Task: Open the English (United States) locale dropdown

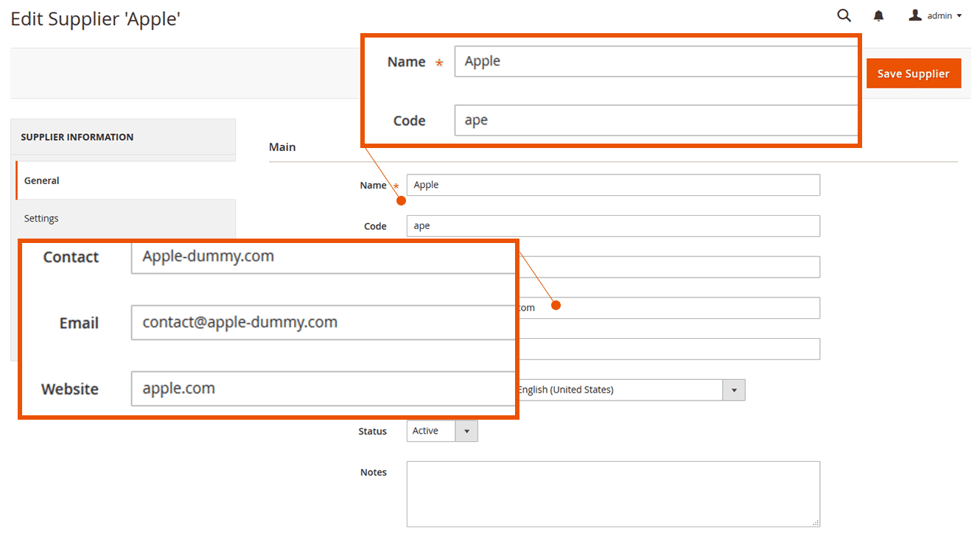Action: (631, 390)
